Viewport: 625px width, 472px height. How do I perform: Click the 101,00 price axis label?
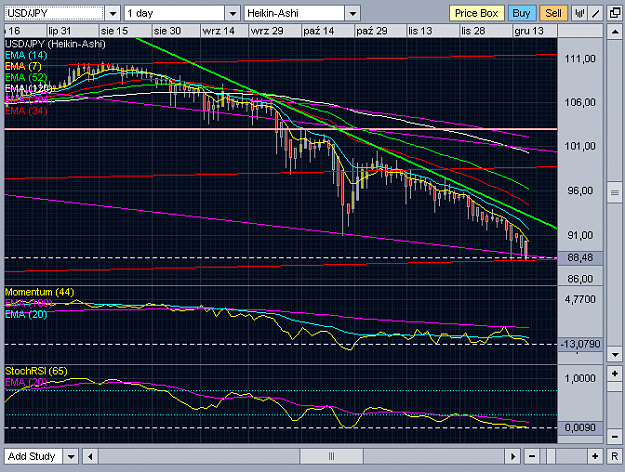(x=580, y=146)
